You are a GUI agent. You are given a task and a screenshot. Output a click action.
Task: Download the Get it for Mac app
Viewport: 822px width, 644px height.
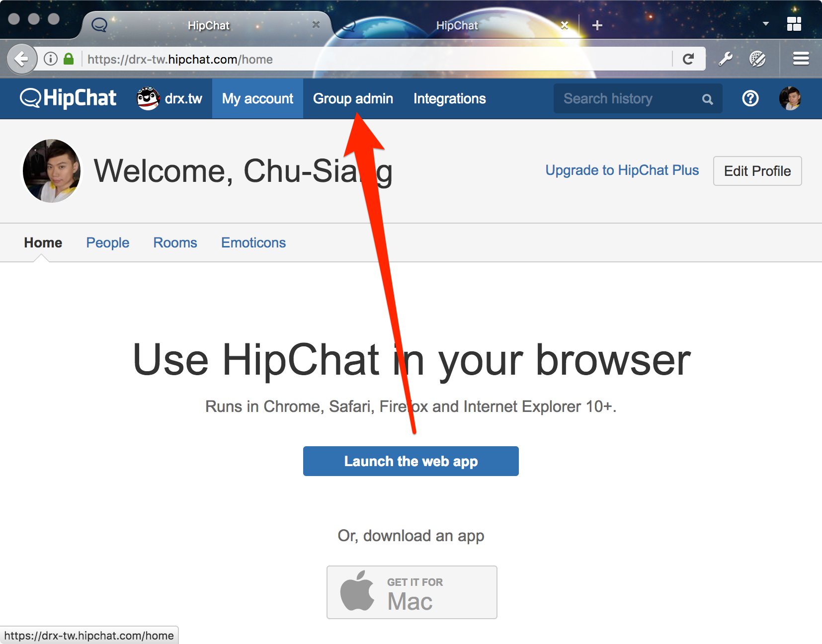[x=412, y=592]
